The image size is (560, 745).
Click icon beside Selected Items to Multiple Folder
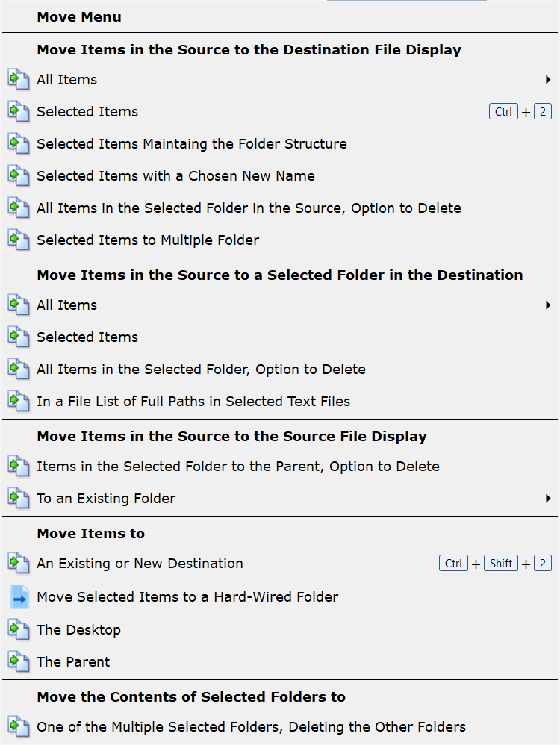(19, 240)
